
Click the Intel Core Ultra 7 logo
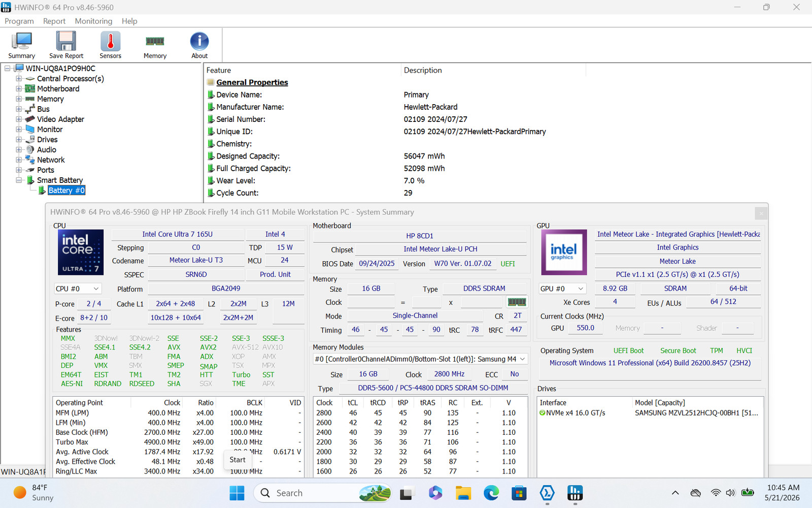click(81, 252)
